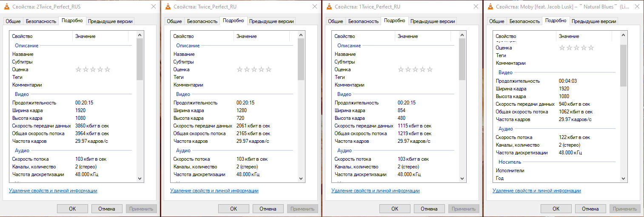Viewport: 644px width, 217px height.
Task: Click Удаление свойств link in 1Twice_Perfect_RU window
Action: pos(376,191)
